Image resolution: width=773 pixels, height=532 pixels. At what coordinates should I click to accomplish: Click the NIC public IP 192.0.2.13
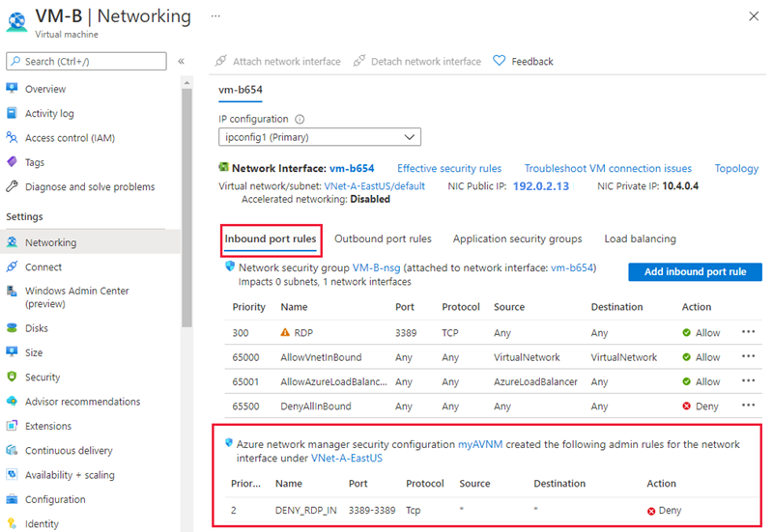point(541,186)
